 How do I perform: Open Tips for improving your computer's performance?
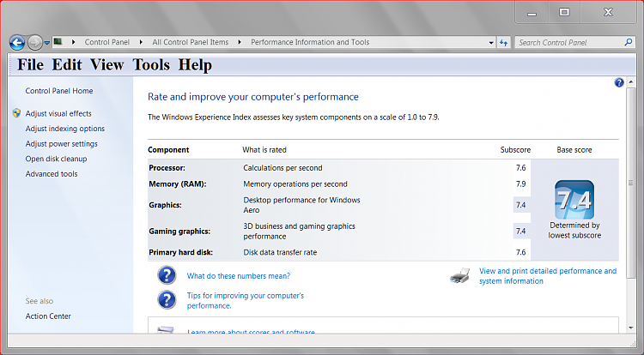coord(246,300)
